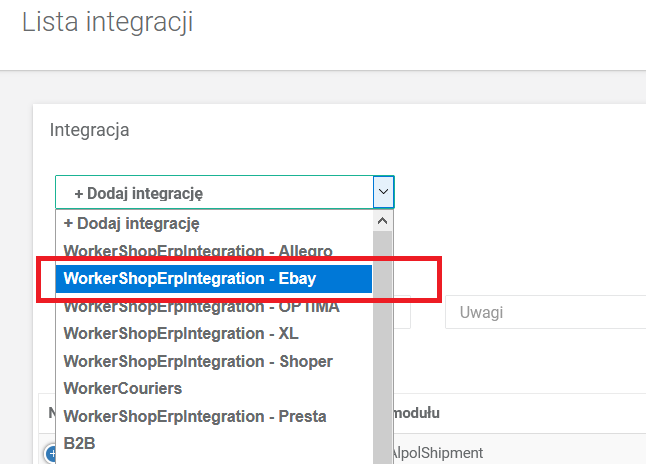Choose WorkerShopErpIntegration - Allegro option

click(x=198, y=250)
